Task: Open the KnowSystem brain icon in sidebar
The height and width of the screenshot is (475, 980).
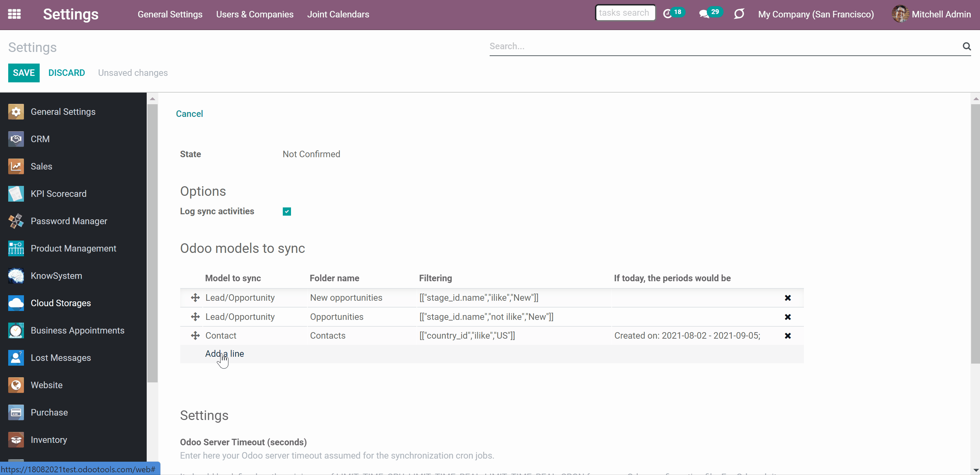Action: click(16, 276)
